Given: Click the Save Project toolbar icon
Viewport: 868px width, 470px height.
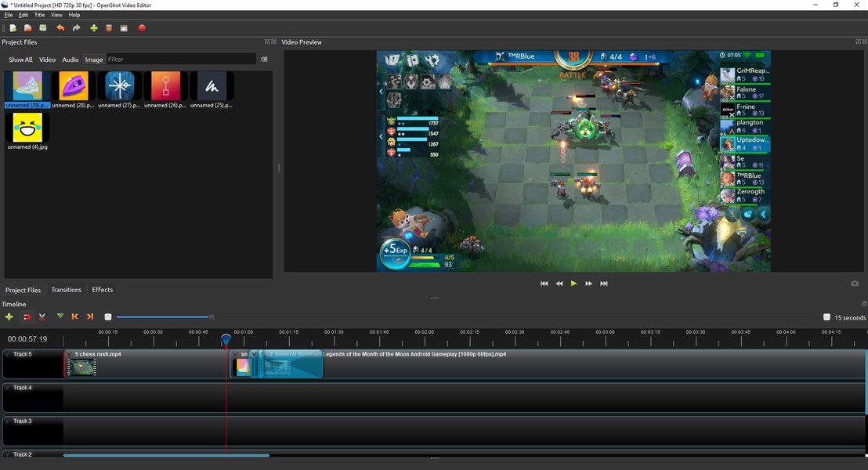Looking at the screenshot, I should (x=44, y=28).
